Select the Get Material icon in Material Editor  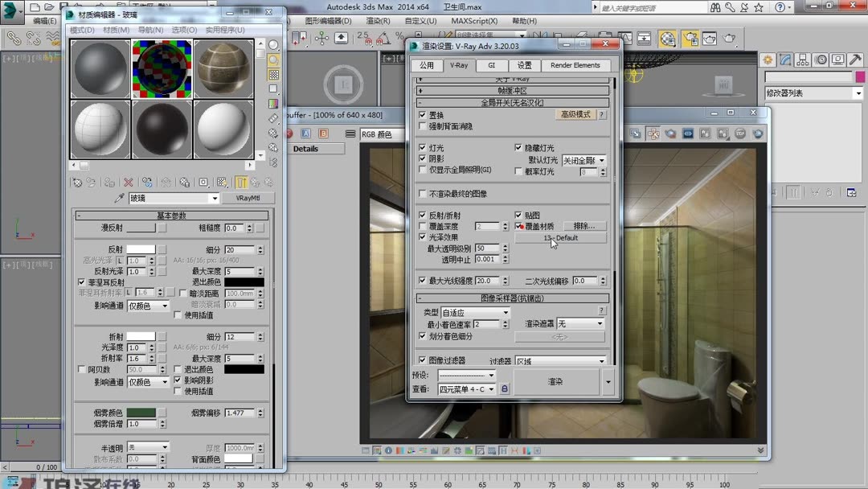[x=77, y=182]
